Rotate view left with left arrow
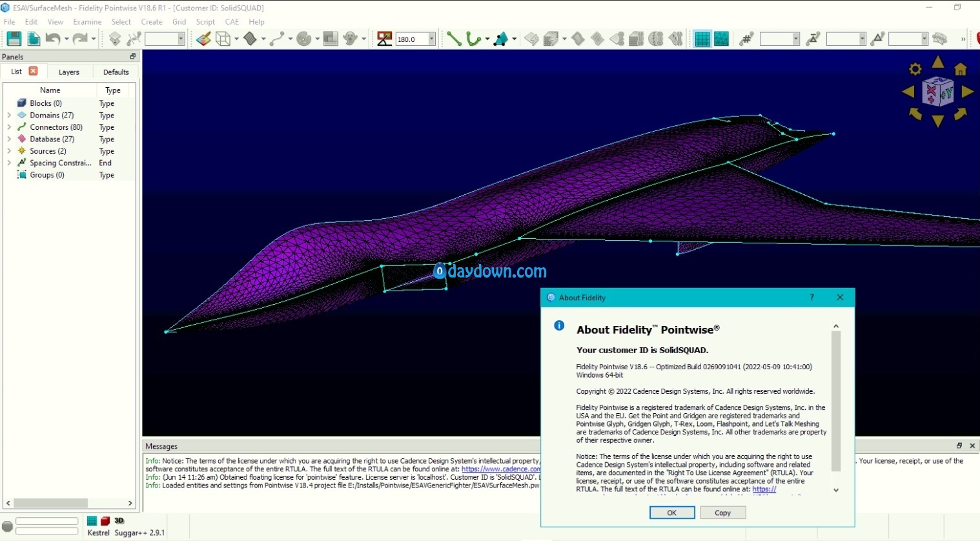The width and height of the screenshot is (980, 541). 908,92
